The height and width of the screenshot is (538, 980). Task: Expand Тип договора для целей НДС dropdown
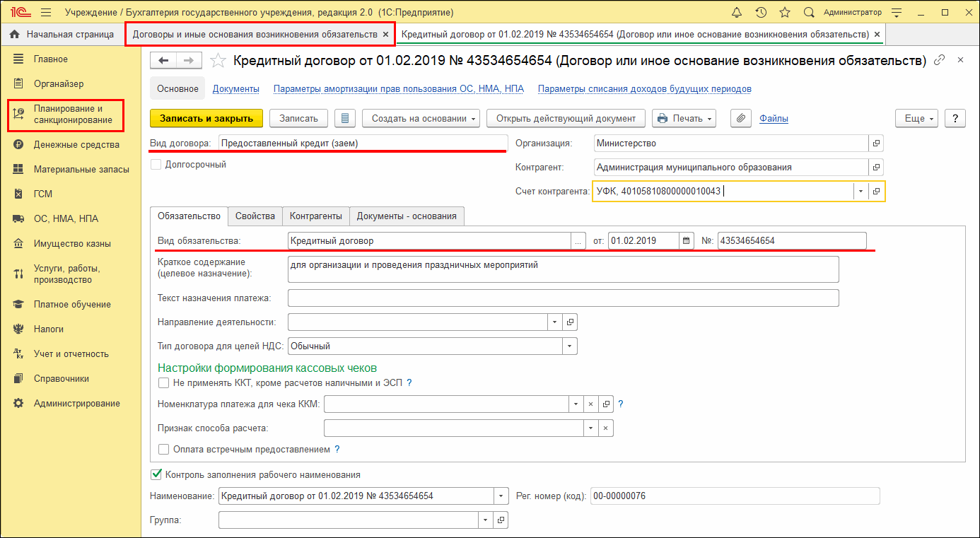click(x=570, y=346)
